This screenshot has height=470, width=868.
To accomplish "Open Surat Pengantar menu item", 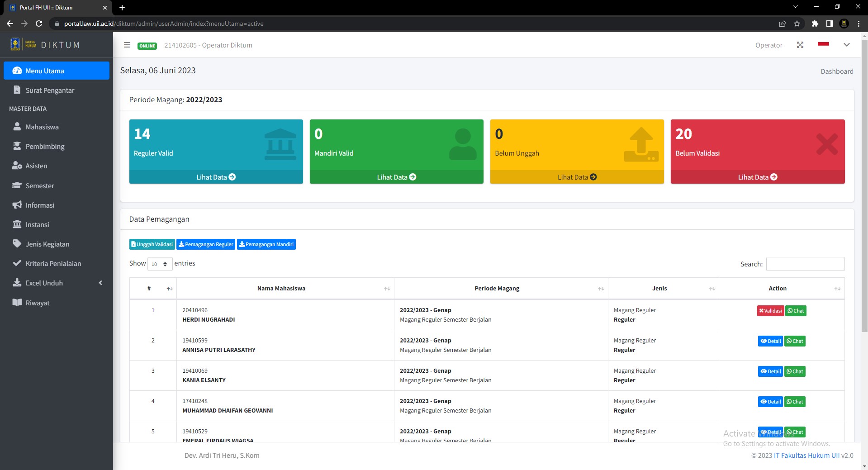I will (57, 90).
